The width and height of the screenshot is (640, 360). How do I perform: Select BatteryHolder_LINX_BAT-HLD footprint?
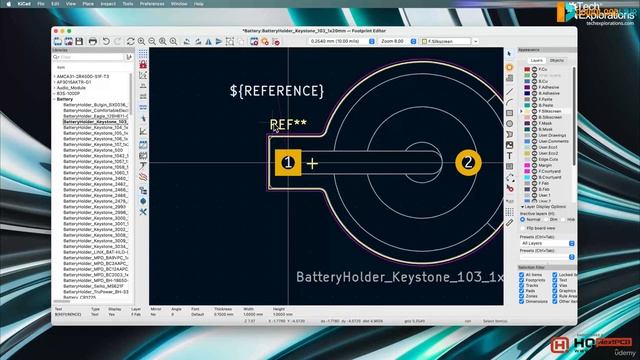pyautogui.click(x=96, y=252)
